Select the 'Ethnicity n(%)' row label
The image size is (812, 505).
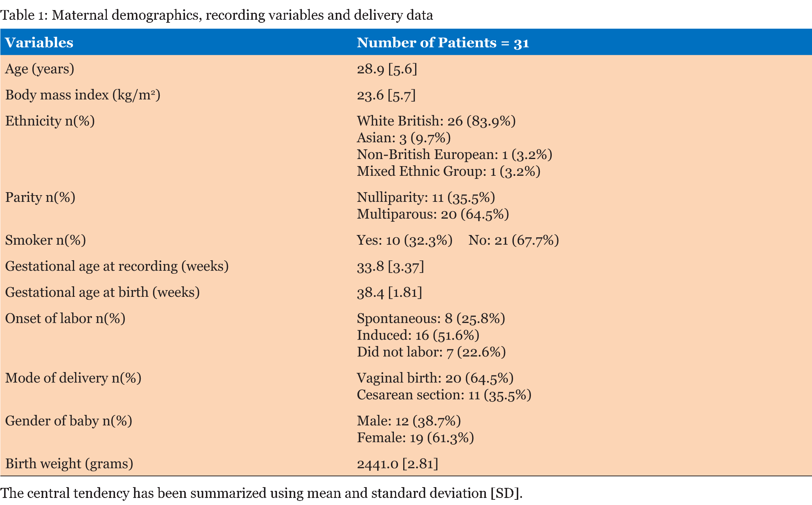click(50, 121)
